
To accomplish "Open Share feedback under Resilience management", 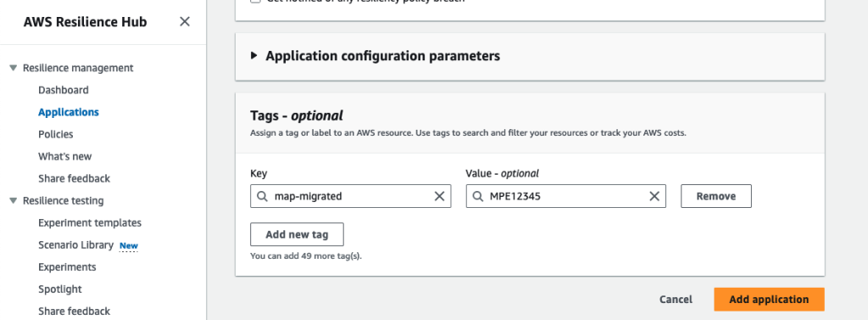I will tap(75, 178).
